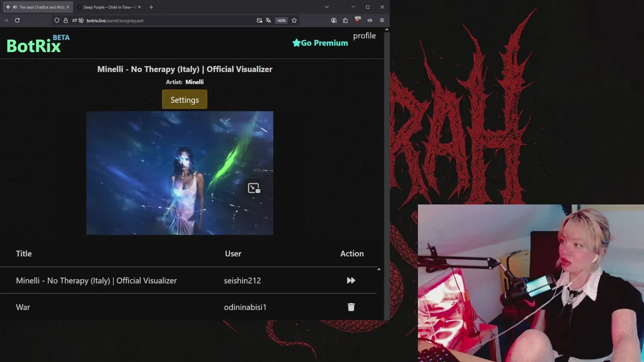Open the profile link
The height and width of the screenshot is (362, 644).
[364, 36]
